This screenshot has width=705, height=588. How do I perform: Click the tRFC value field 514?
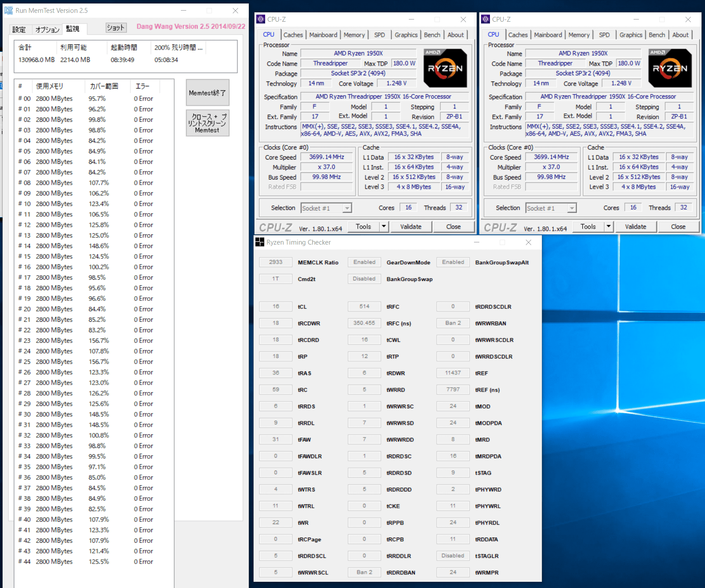click(364, 306)
